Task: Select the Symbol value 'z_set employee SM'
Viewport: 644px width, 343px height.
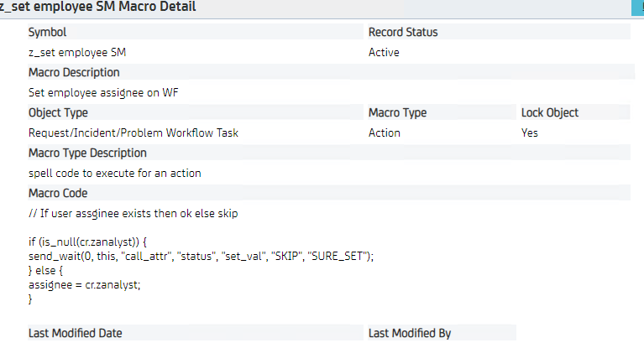Action: pos(77,53)
